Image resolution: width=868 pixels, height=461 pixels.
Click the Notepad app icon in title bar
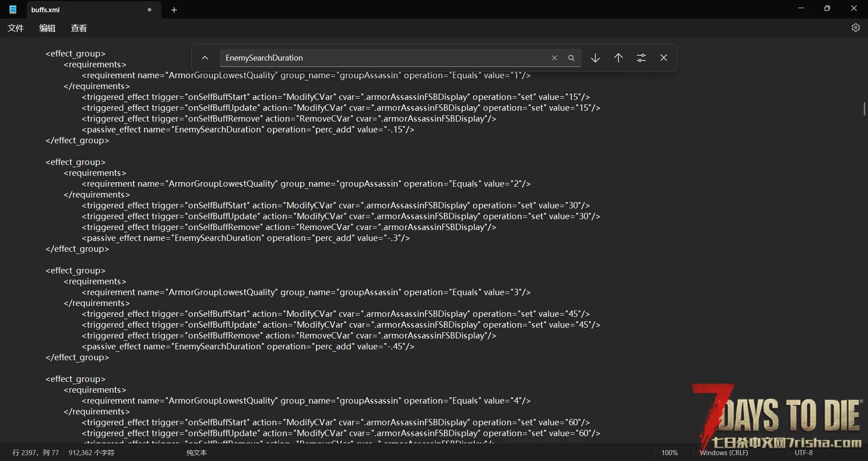13,9
